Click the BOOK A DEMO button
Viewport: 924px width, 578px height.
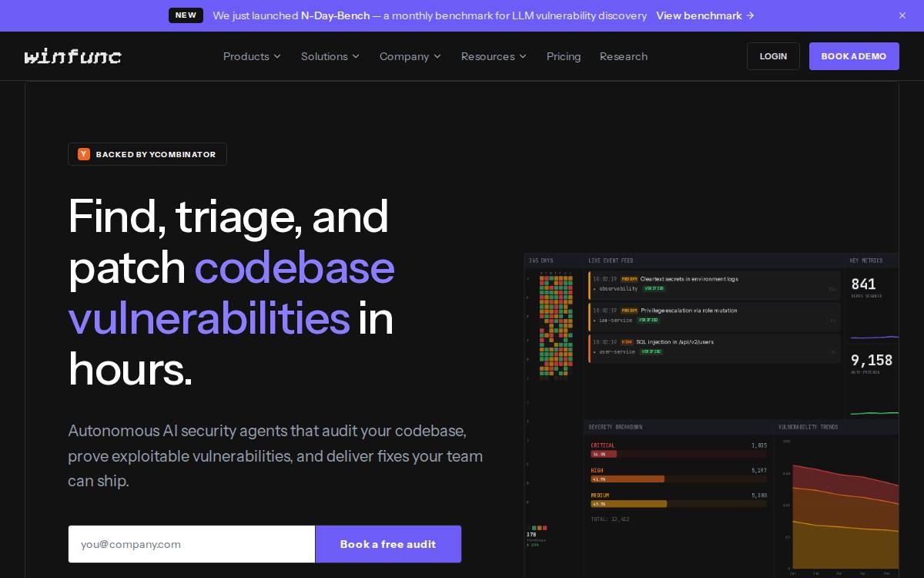tap(854, 56)
